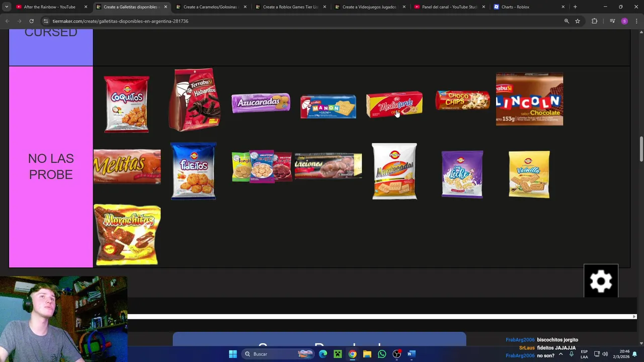
Task: Open File Explorer from the taskbar
Action: coord(367,354)
